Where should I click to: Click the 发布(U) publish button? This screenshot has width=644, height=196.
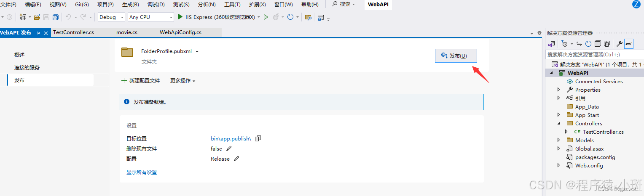click(456, 56)
